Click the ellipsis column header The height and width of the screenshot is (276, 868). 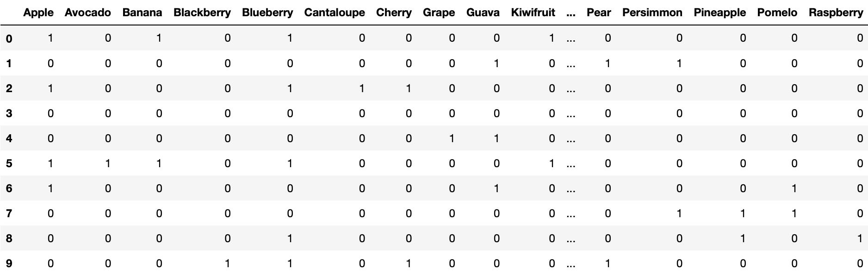[570, 13]
